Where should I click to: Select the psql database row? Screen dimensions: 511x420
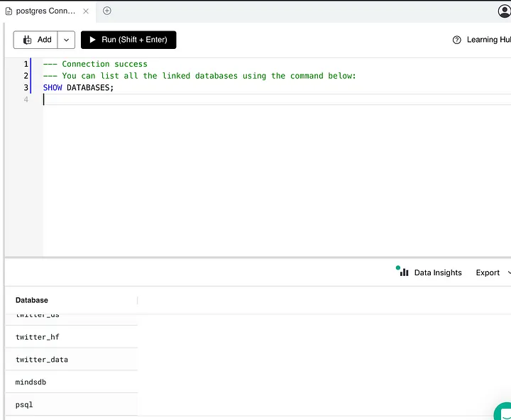[25, 404]
